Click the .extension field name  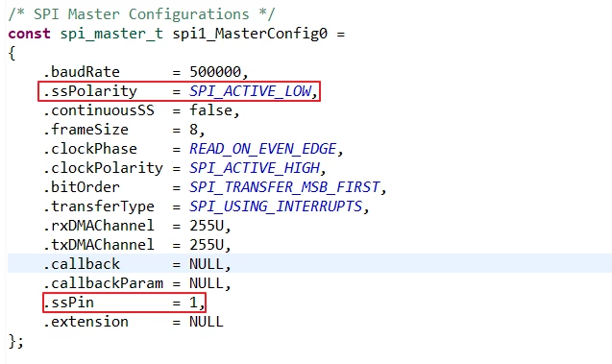click(86, 322)
